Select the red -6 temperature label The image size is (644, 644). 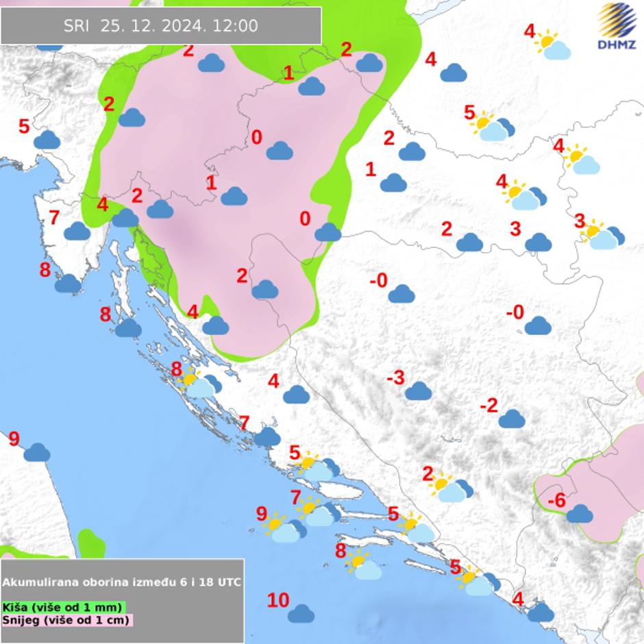tap(556, 501)
